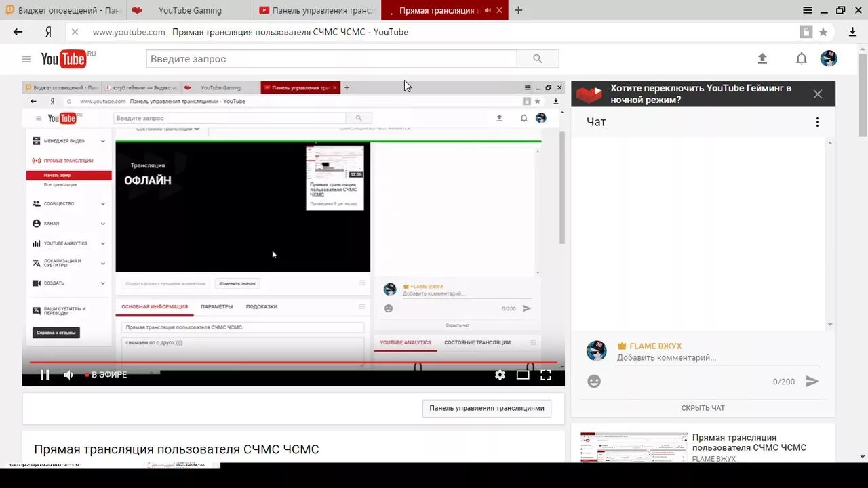Dismiss the YouTube Gaming night mode banner
Viewport: 868px width, 488px height.
click(818, 94)
